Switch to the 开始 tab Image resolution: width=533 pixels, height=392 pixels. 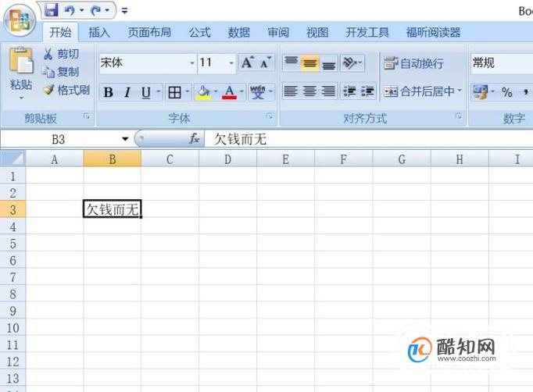pyautogui.click(x=60, y=33)
